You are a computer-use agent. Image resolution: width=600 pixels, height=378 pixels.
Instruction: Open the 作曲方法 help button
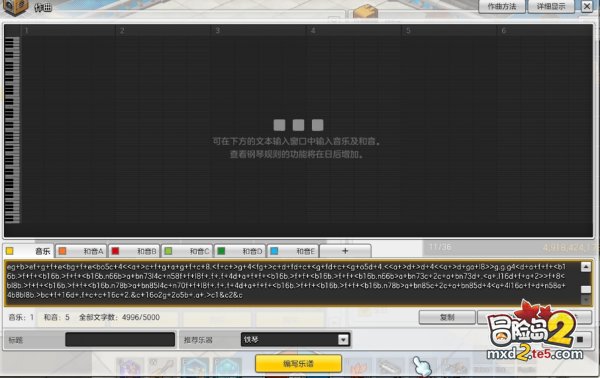tap(502, 7)
